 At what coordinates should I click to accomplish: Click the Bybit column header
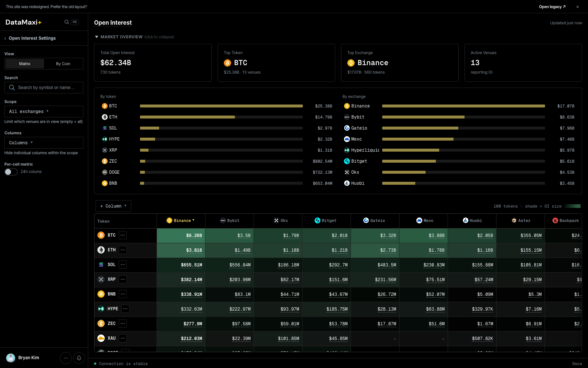click(229, 221)
